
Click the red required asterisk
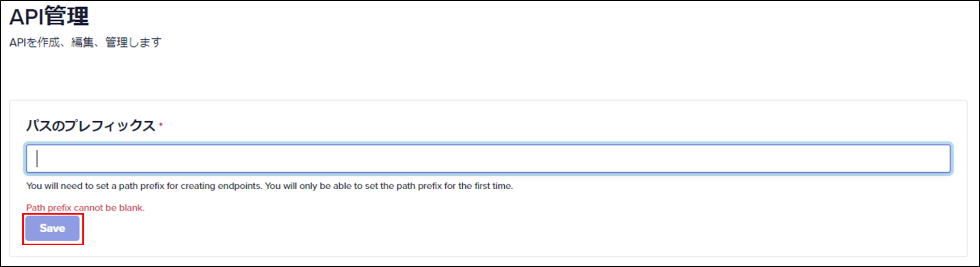(160, 124)
